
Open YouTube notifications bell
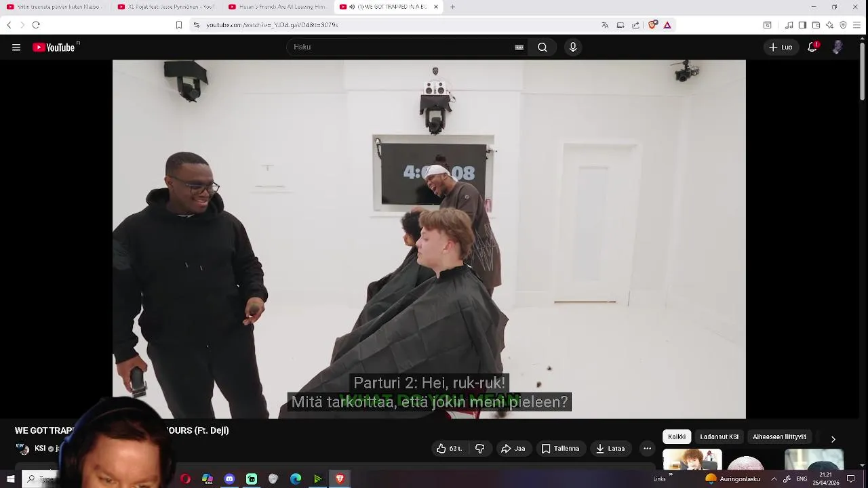(x=812, y=47)
